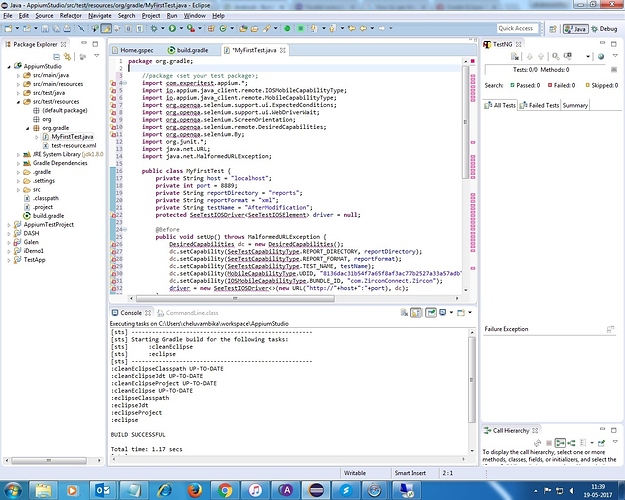This screenshot has width=625, height=500.
Task: Open the Failed Tests tab in TestNG
Action: 540,105
